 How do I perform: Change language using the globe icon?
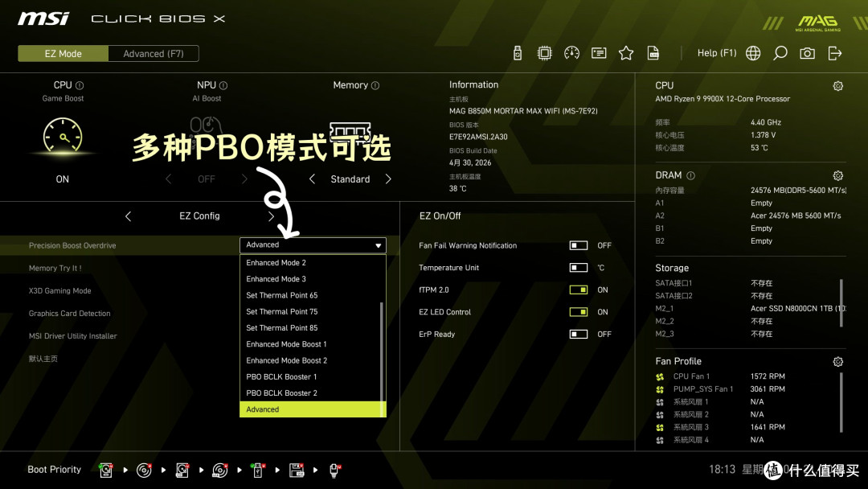(x=753, y=53)
